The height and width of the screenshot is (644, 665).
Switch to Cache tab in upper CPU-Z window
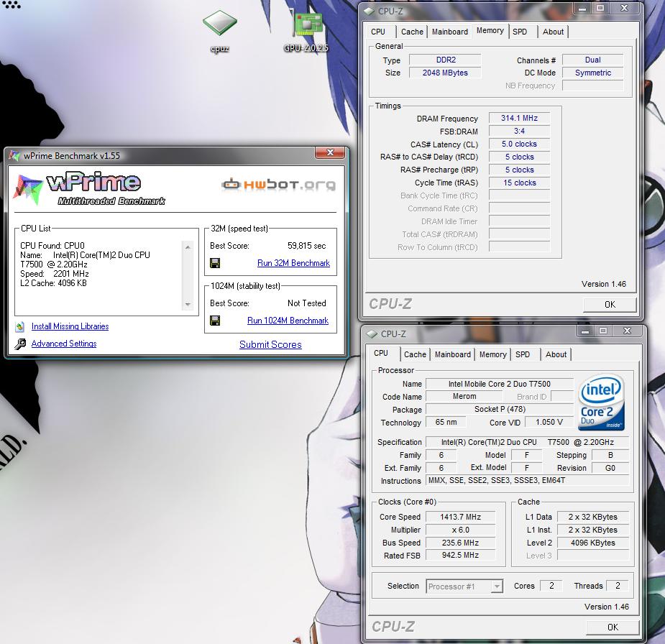(412, 32)
